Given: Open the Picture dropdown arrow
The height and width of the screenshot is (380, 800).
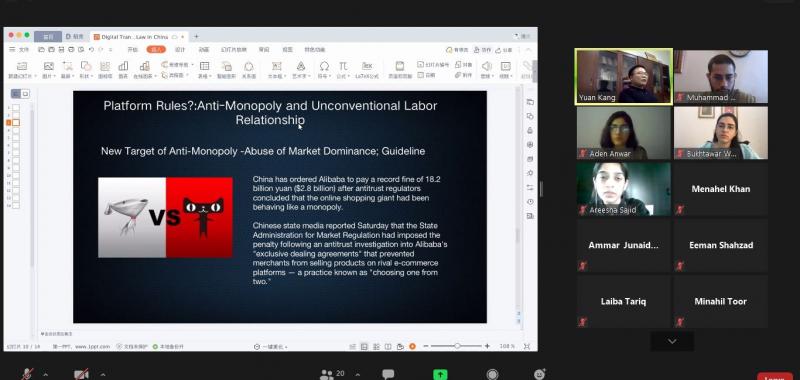Looking at the screenshot, I should pos(56,75).
